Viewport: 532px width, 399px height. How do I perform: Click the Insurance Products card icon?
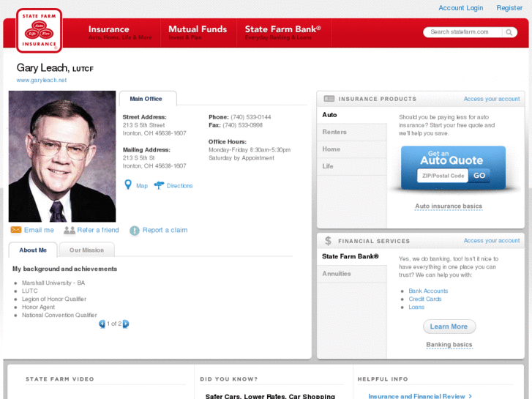tap(329, 99)
